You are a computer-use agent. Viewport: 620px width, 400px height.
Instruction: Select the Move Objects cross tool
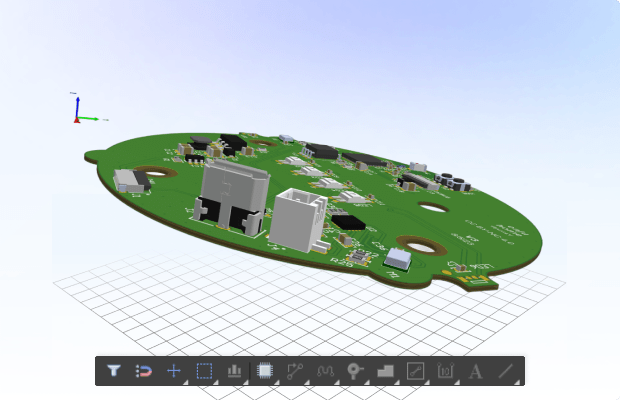174,371
